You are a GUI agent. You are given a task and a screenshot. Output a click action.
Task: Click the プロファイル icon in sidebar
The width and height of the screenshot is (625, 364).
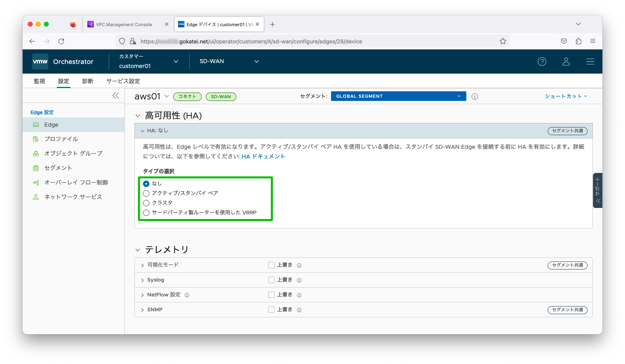tap(36, 139)
